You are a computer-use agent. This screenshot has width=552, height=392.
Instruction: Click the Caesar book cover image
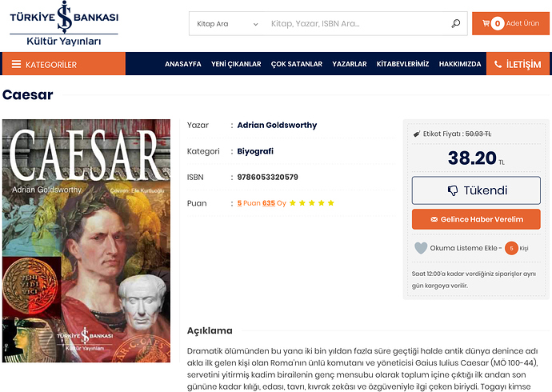[x=86, y=241]
